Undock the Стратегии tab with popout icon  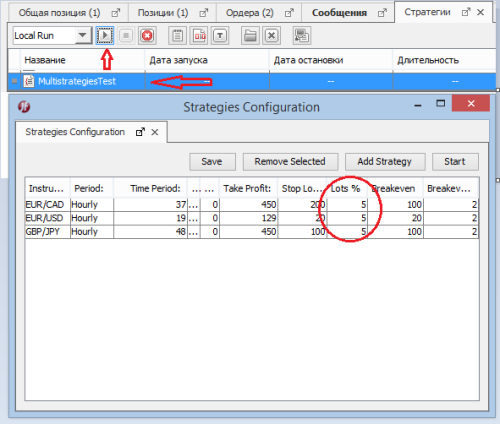465,13
